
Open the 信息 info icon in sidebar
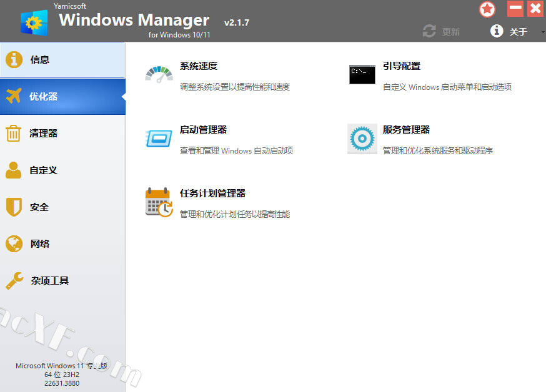click(14, 60)
